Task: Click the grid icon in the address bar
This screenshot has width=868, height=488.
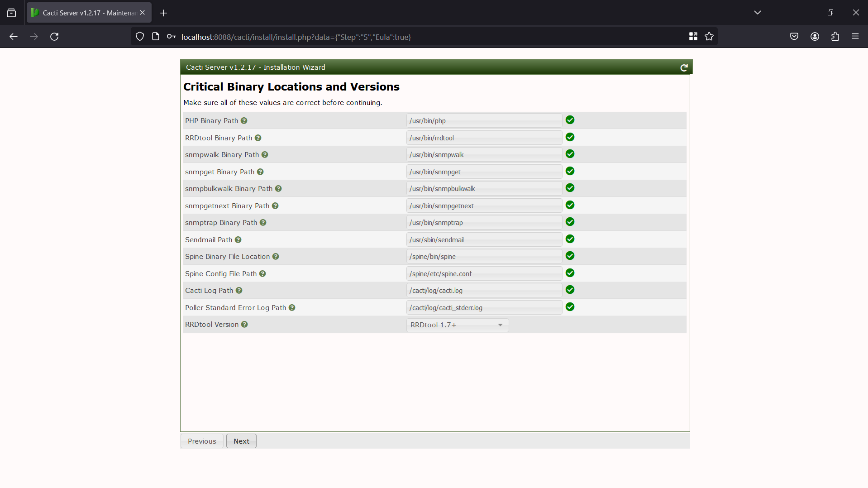Action: tap(693, 37)
